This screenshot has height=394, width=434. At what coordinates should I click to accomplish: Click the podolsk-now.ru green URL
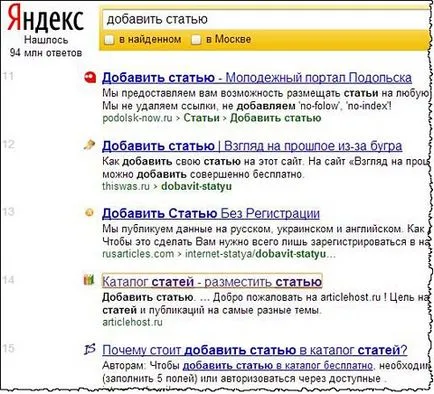(x=137, y=118)
